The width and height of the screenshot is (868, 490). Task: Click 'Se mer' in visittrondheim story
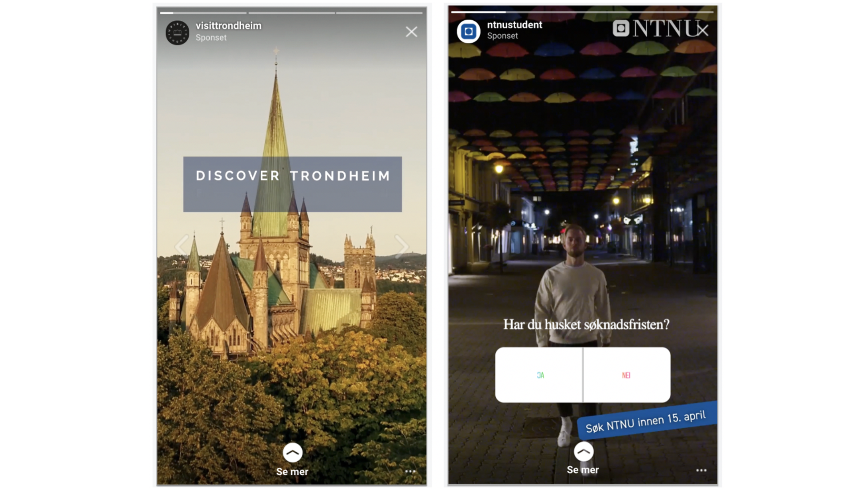pos(292,460)
